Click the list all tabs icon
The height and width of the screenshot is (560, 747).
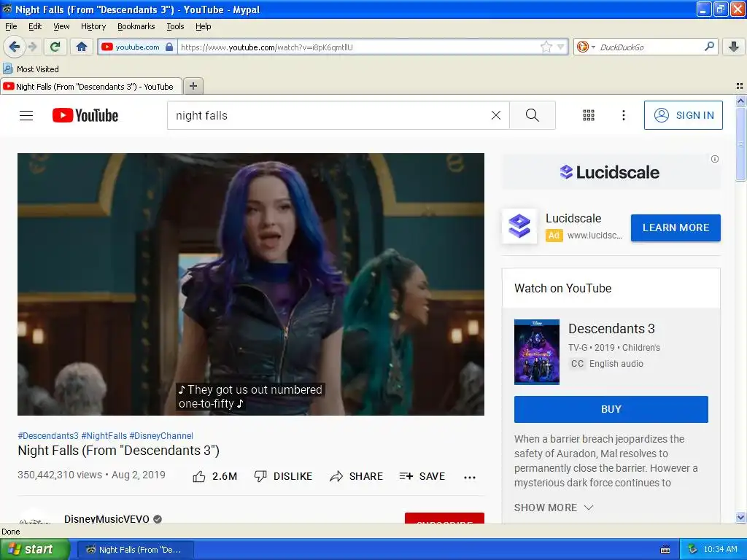[740, 86]
